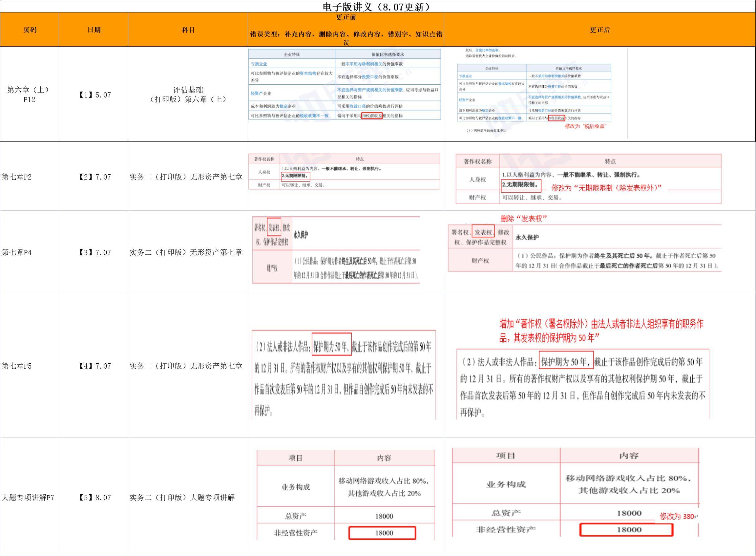Image resolution: width=756 pixels, height=556 pixels.
Task: Click the "日期" column header
Action: pos(94,30)
